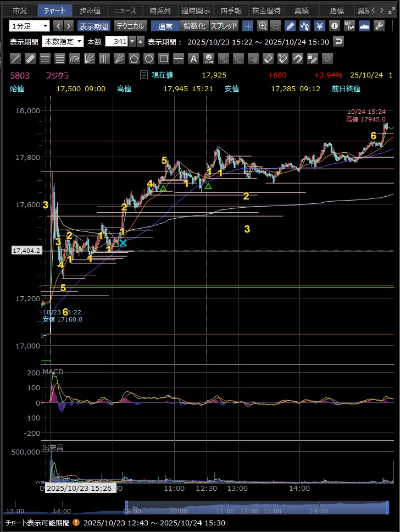This screenshot has width=400, height=532.
Task: Click the information 'i' icon
Action: [x=334, y=26]
